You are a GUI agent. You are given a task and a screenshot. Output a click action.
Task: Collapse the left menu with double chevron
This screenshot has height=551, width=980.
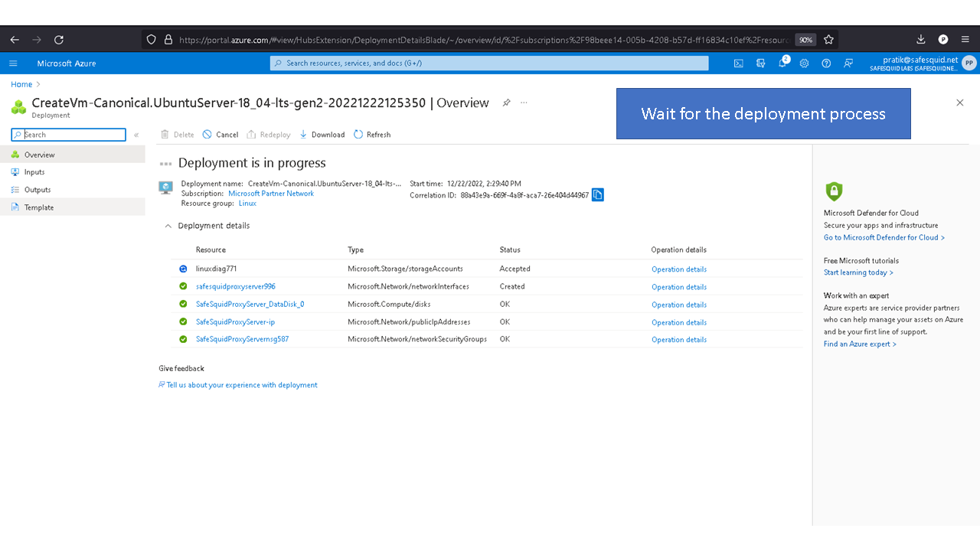pyautogui.click(x=136, y=135)
